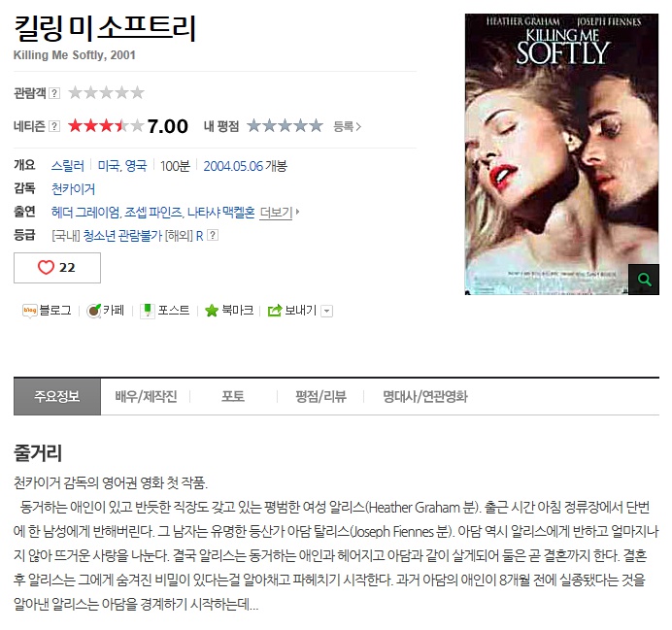Switch to the 배우/제작진 tab

(x=146, y=397)
